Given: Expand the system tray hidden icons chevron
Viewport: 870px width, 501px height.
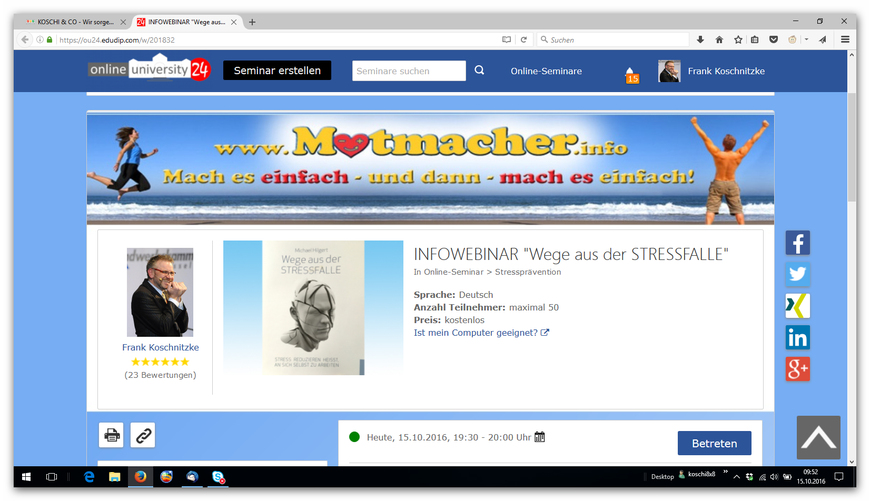Looking at the screenshot, I should (736, 477).
